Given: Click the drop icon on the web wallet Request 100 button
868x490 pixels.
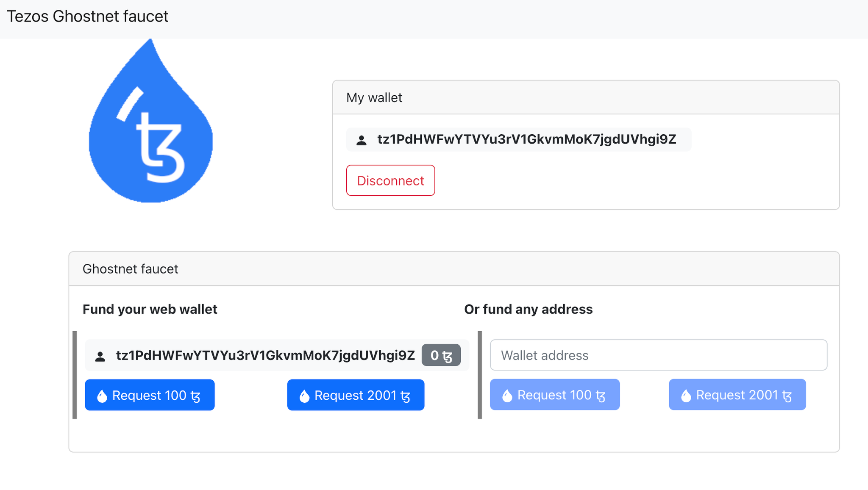Looking at the screenshot, I should 102,396.
